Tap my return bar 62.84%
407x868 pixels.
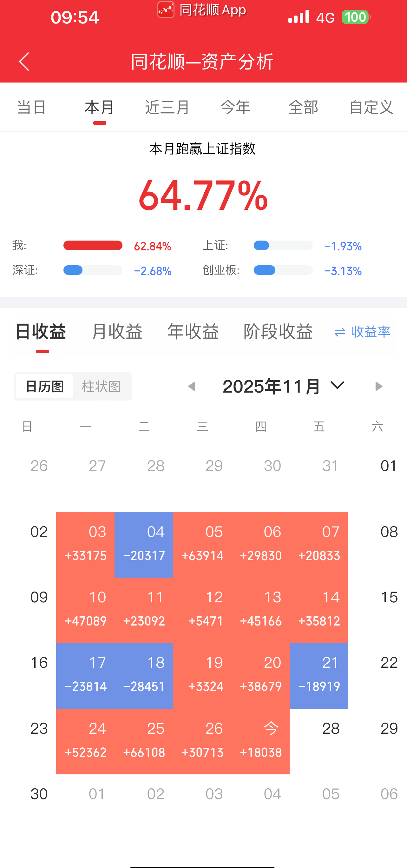pyautogui.click(x=93, y=245)
